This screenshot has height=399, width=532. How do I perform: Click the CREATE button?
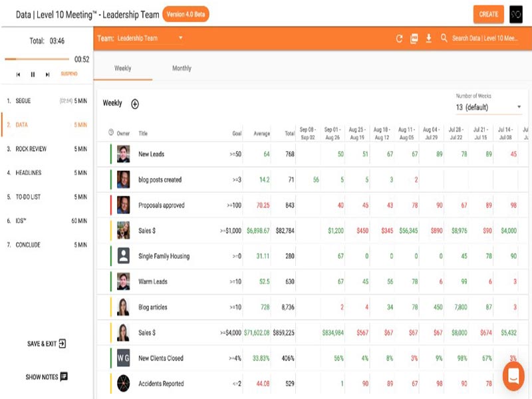[x=488, y=14]
